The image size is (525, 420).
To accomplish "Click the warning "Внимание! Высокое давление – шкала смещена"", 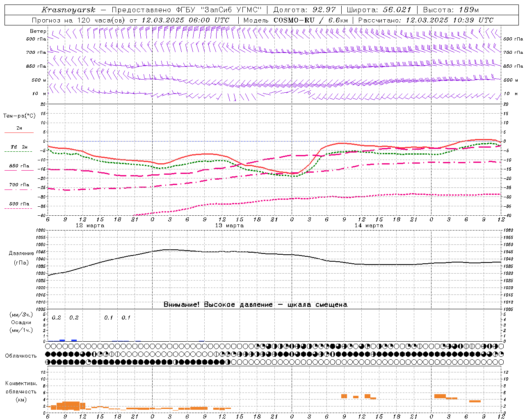I will [256, 305].
